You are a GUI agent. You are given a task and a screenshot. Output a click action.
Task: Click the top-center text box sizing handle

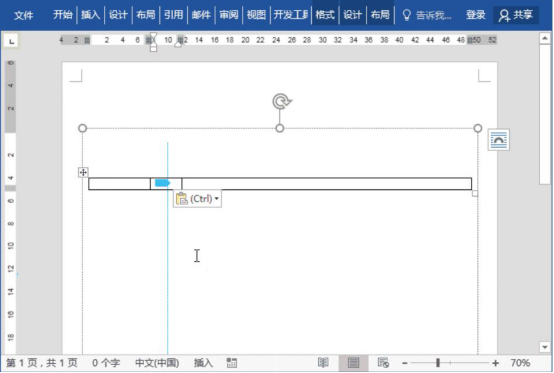coord(280,128)
